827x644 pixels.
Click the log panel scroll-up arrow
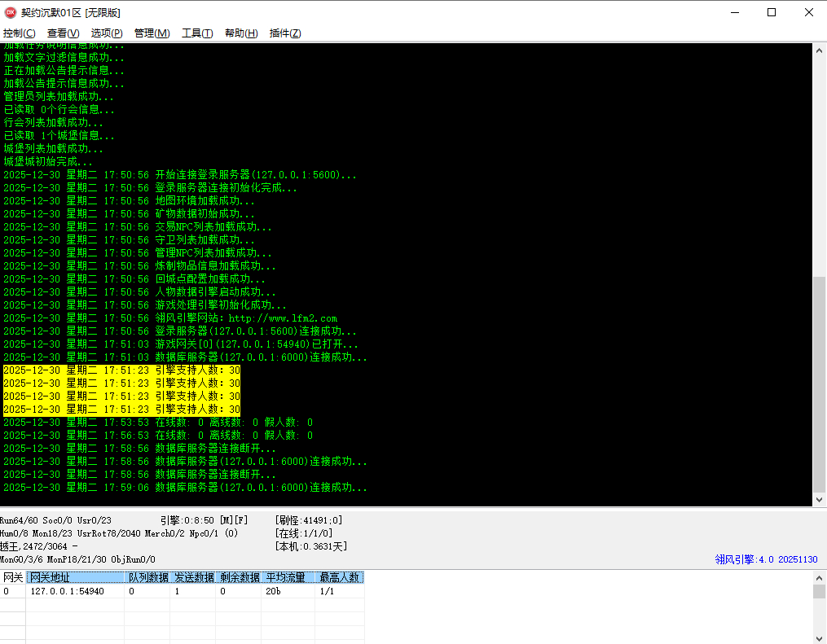pyautogui.click(x=820, y=50)
